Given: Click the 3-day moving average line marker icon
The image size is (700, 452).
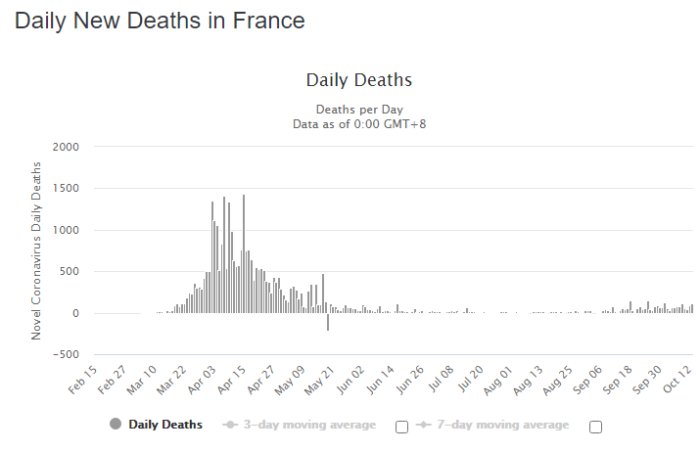Looking at the screenshot, I should (230, 424).
